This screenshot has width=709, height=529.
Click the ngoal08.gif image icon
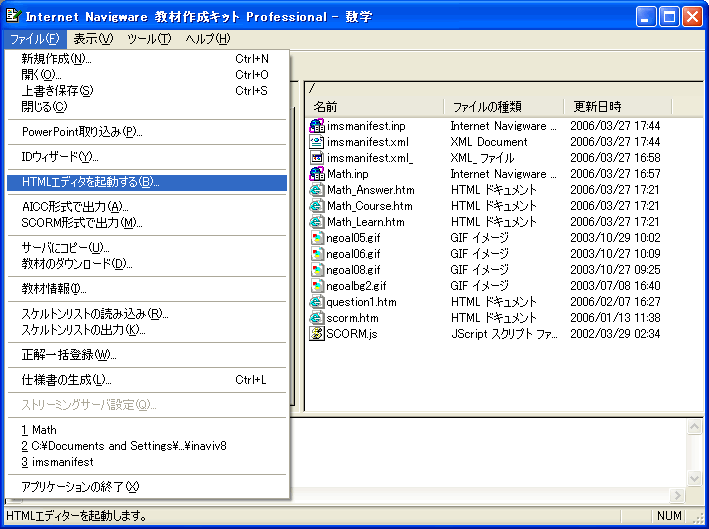point(317,270)
